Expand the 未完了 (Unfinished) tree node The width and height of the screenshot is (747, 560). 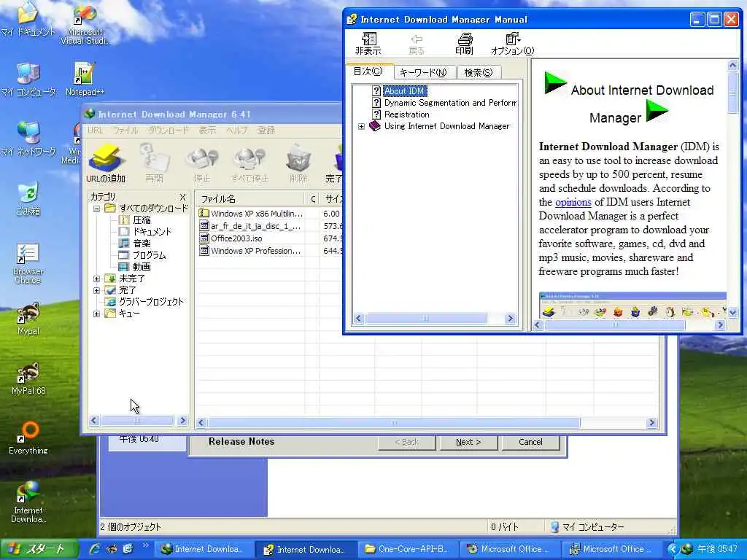point(97,279)
